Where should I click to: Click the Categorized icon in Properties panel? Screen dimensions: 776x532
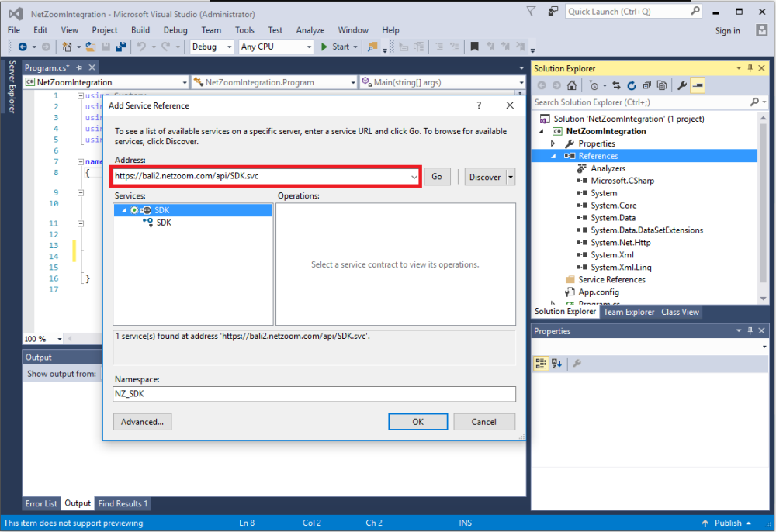(x=541, y=364)
